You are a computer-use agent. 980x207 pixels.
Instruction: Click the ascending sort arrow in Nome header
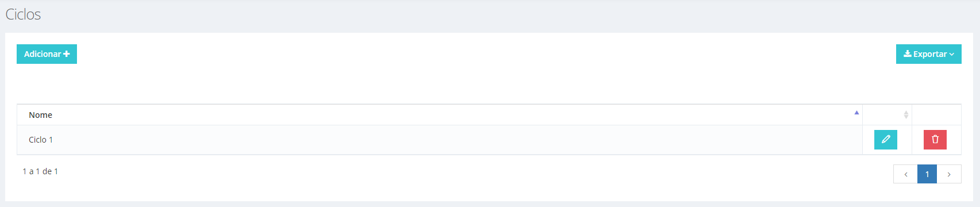pyautogui.click(x=856, y=113)
